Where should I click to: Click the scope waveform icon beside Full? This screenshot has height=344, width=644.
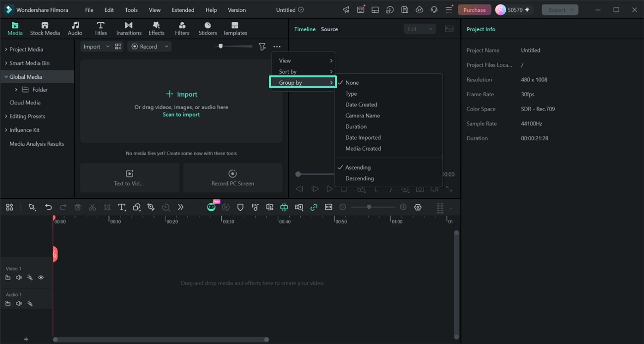click(x=449, y=29)
